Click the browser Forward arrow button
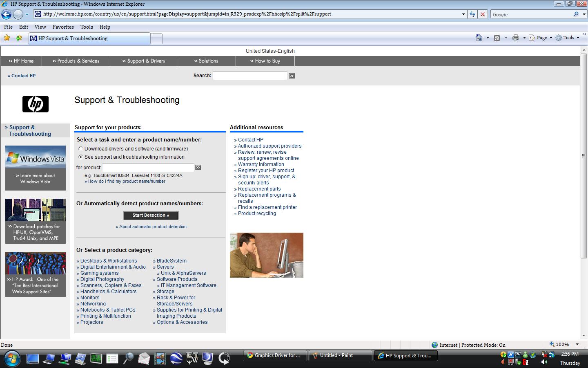This screenshot has width=588, height=368. (18, 14)
